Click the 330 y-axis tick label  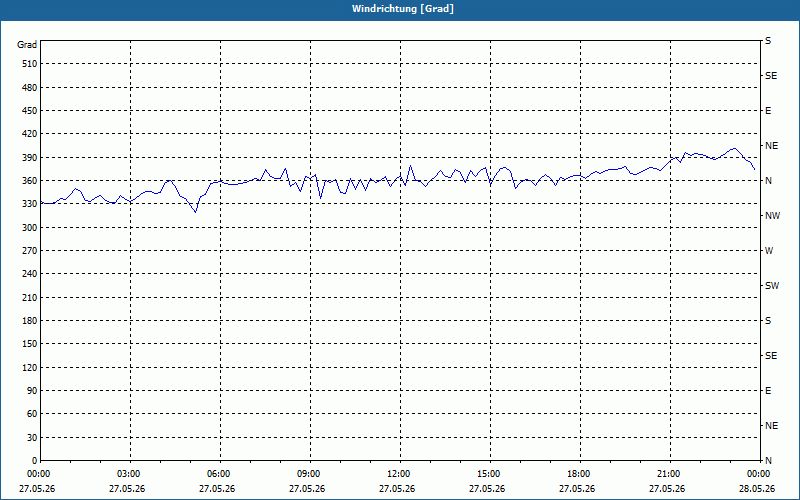point(30,204)
